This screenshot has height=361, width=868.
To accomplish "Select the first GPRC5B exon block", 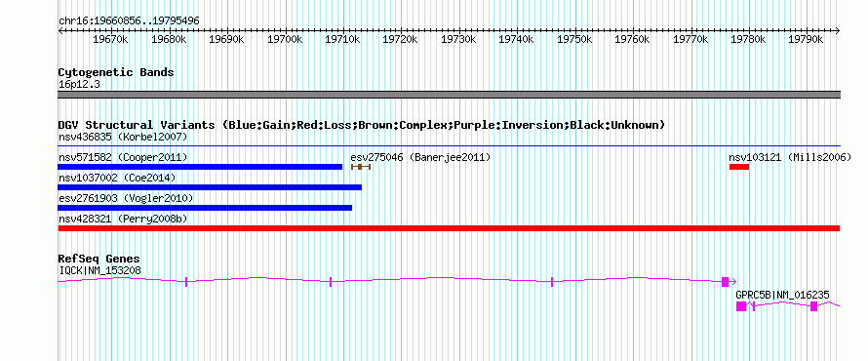I will 740,306.
